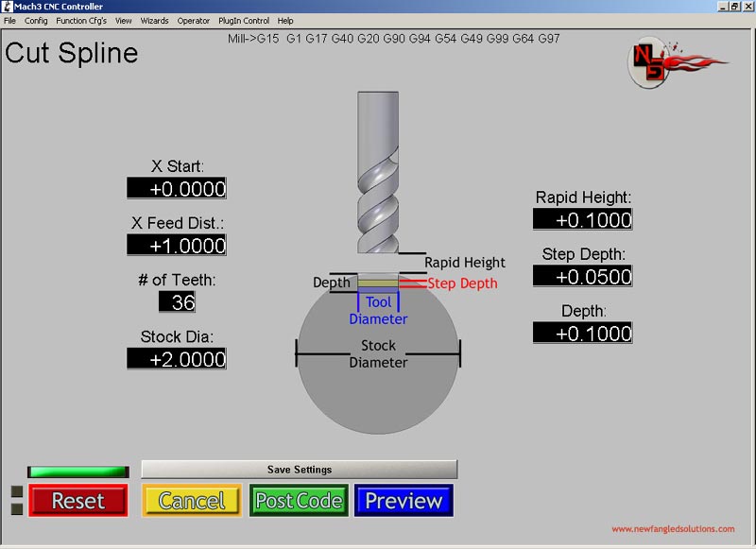Open the View menu
756x549 pixels.
pos(124,21)
